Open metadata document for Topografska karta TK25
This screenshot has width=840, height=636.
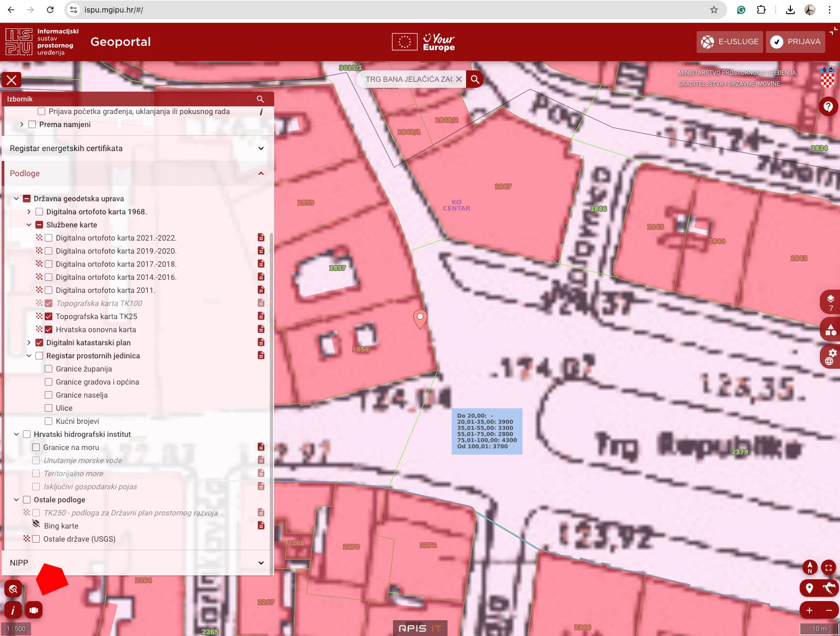point(261,316)
